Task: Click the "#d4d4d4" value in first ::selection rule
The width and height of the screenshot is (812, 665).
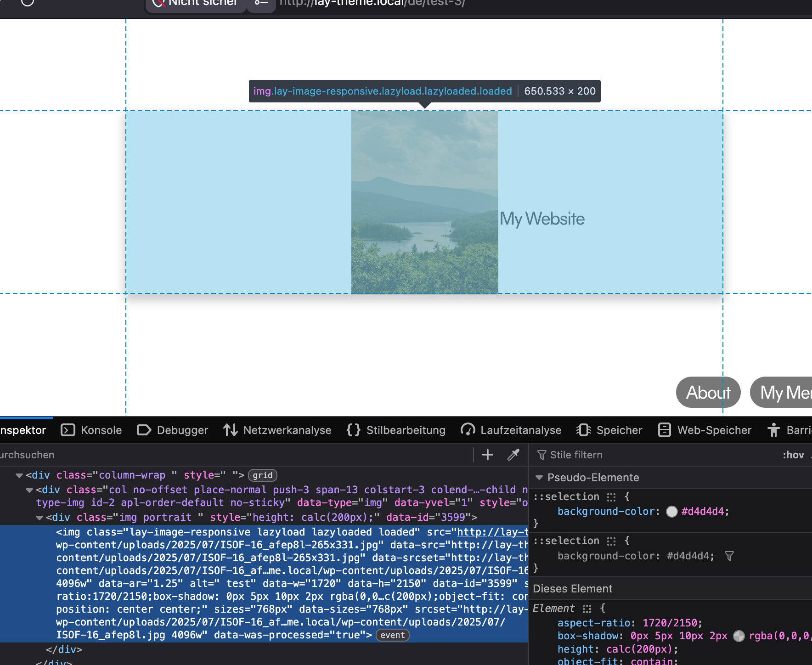Action: [703, 512]
